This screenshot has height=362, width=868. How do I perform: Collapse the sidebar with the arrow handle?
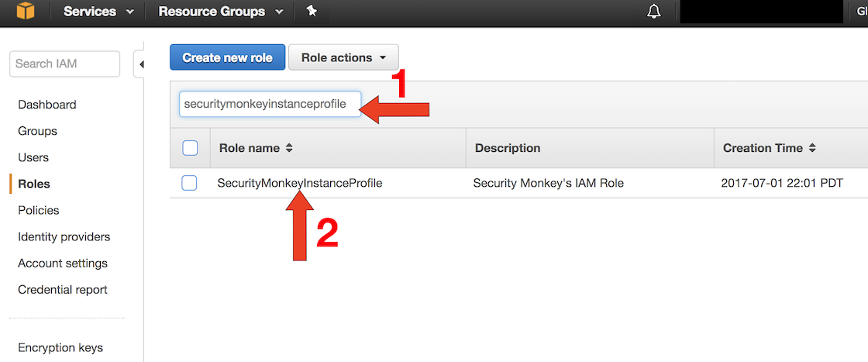click(x=140, y=64)
